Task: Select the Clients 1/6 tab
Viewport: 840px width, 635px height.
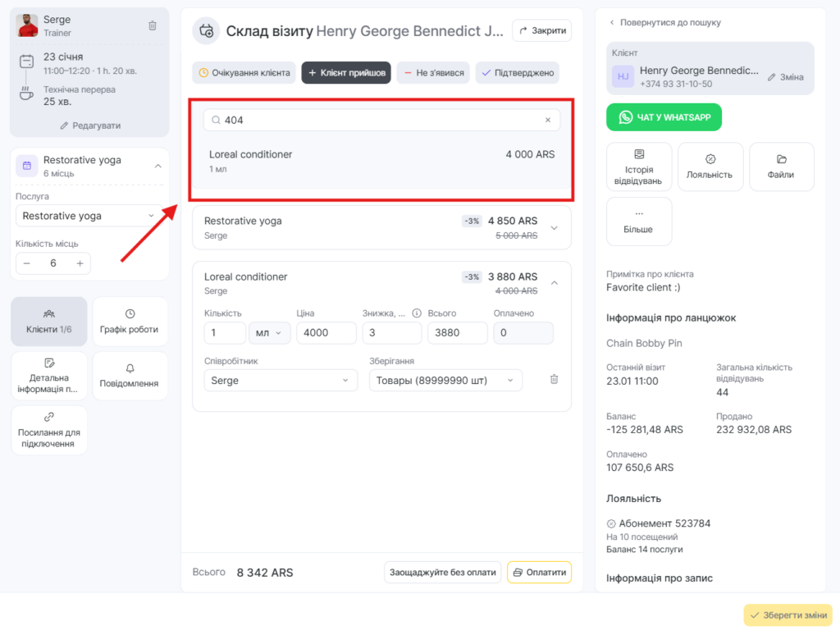Action: coord(49,321)
